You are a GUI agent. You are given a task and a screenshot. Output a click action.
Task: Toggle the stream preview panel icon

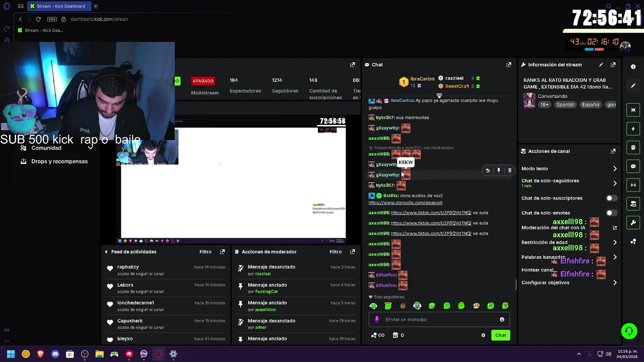(633, 110)
